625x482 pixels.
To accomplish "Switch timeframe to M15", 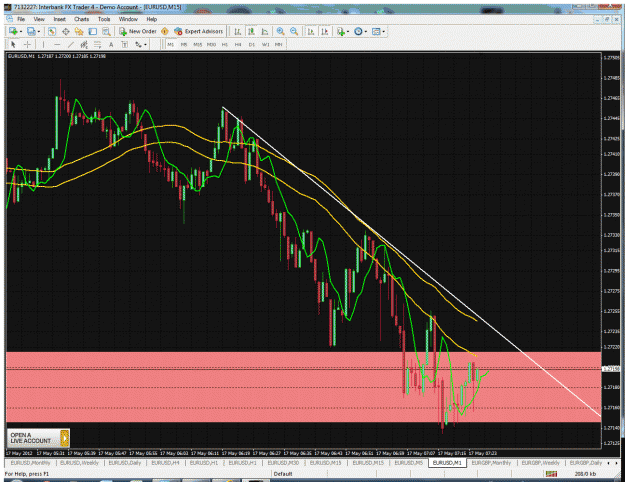I will pyautogui.click(x=197, y=45).
